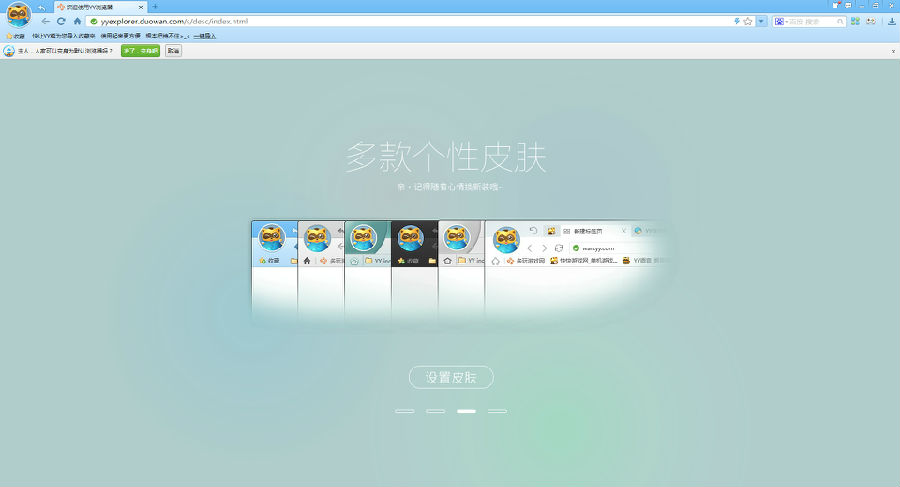Go to home page via house icon

[77, 21]
